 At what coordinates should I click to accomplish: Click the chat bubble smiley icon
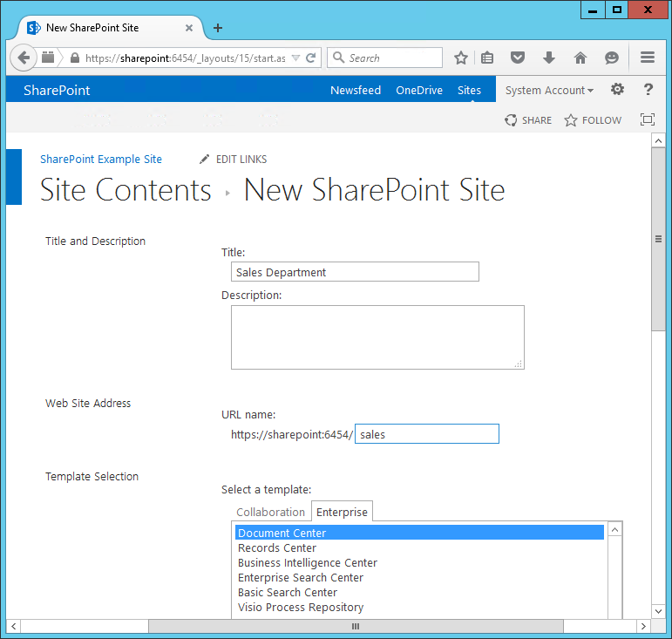tap(612, 58)
